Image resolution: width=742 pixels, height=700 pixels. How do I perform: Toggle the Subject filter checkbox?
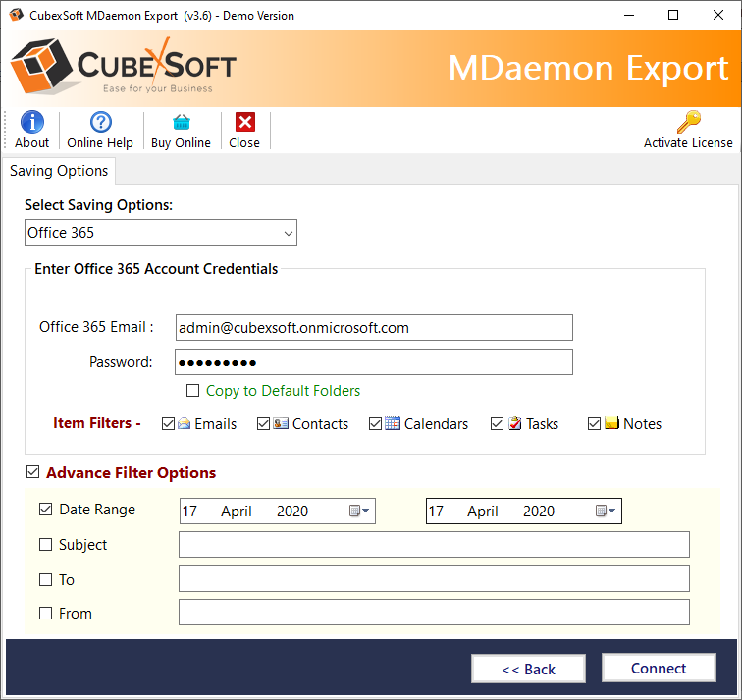(46, 545)
